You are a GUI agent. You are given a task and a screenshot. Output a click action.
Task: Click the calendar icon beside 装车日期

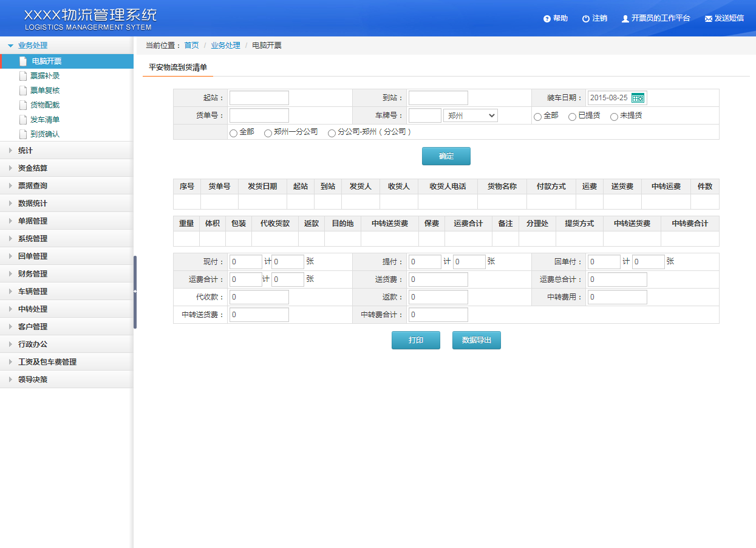click(638, 98)
